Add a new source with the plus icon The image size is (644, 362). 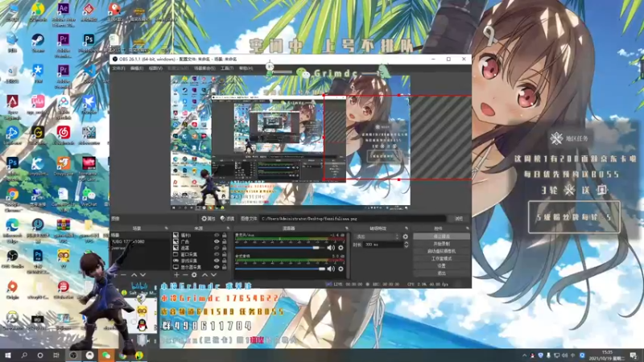coord(176,275)
